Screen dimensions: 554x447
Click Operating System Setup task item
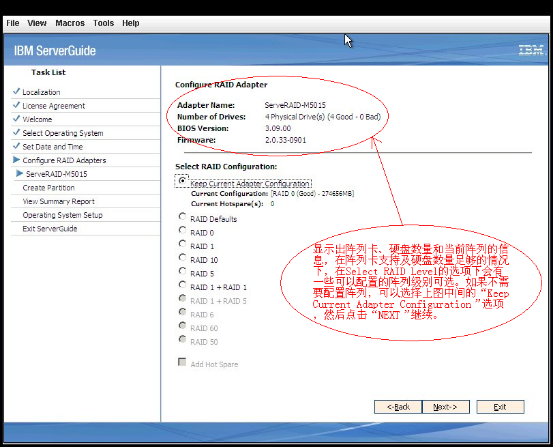click(63, 215)
